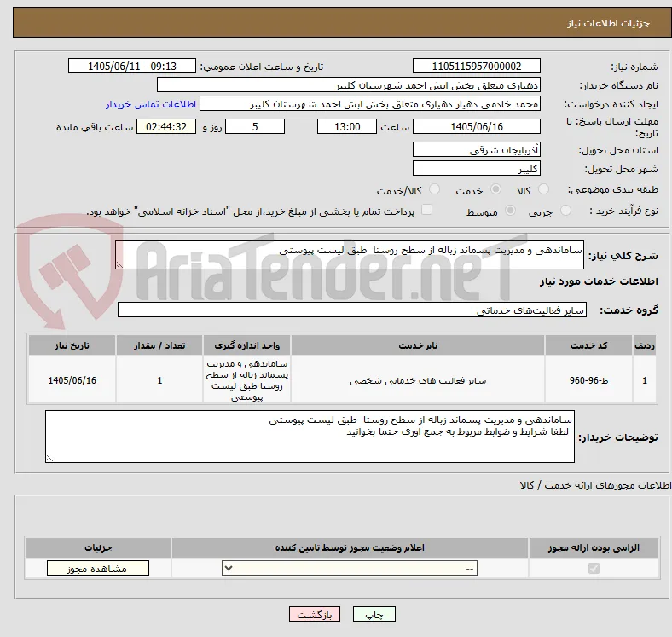Click the کد خدمت column header
This screenshot has width=672, height=637.
tap(589, 345)
